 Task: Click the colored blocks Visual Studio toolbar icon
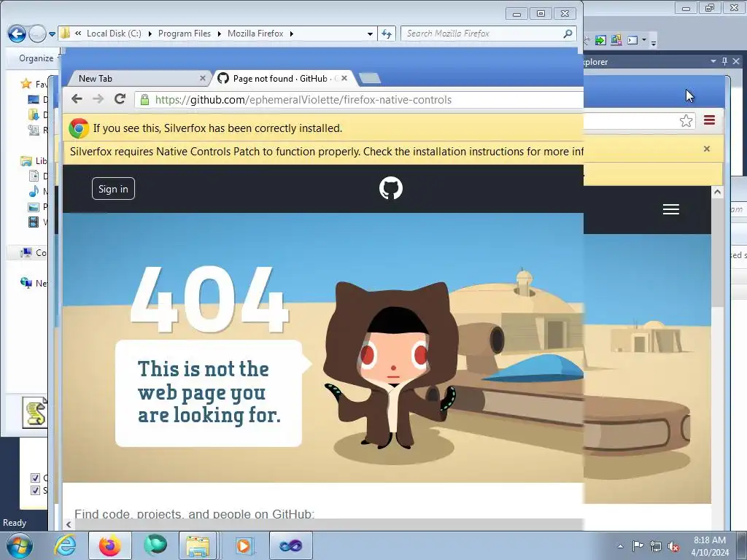coord(616,40)
